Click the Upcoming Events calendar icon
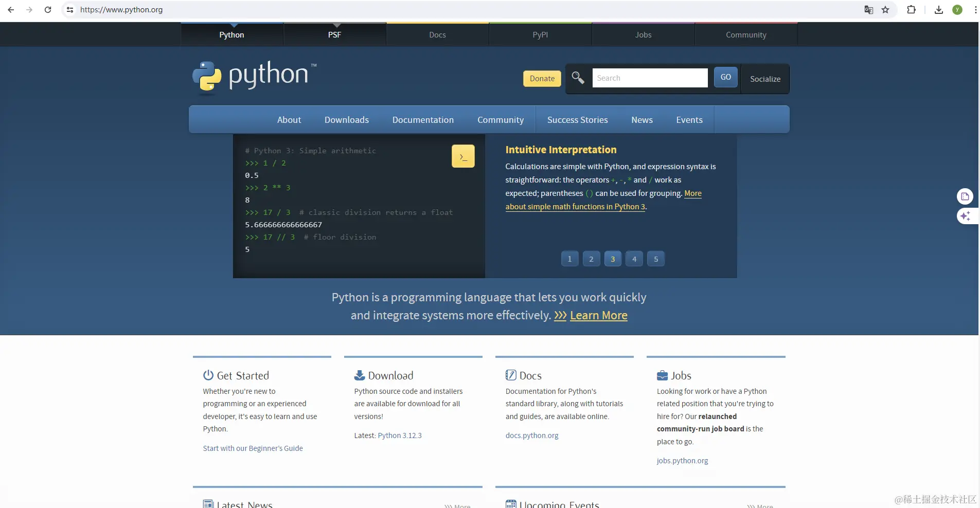Viewport: 980px width, 508px height. [511, 504]
